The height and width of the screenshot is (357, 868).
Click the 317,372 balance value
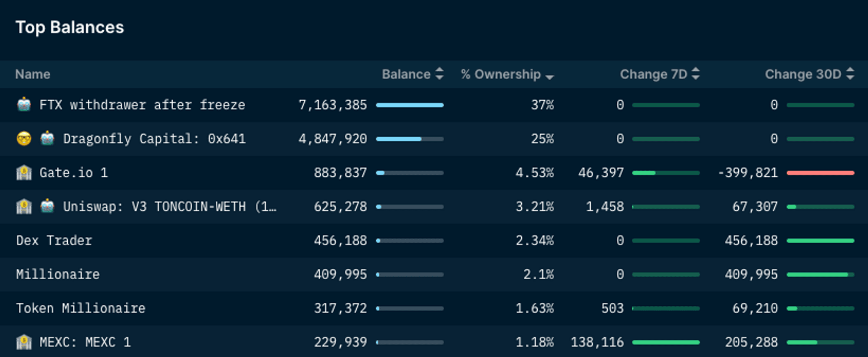(x=341, y=308)
